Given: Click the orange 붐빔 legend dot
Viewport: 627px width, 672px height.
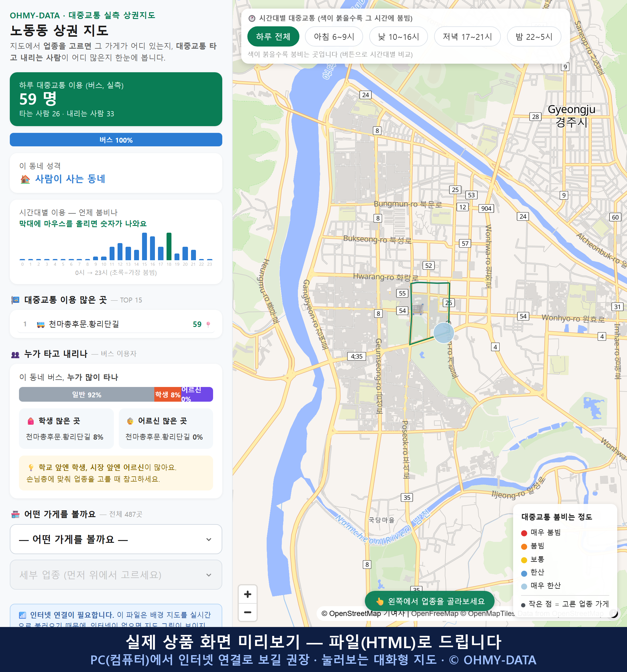Looking at the screenshot, I should (524, 546).
